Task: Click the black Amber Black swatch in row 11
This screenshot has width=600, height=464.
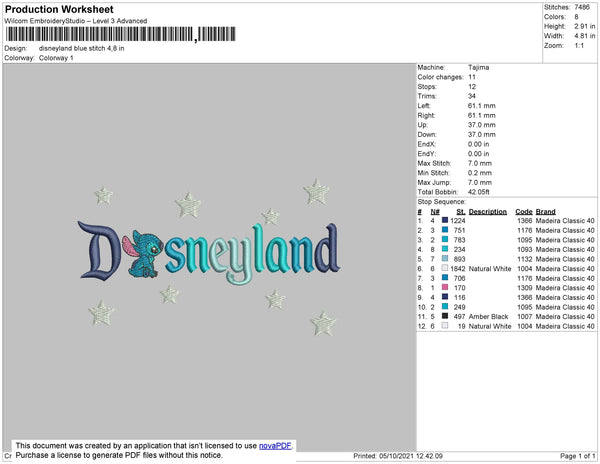Action: click(445, 316)
